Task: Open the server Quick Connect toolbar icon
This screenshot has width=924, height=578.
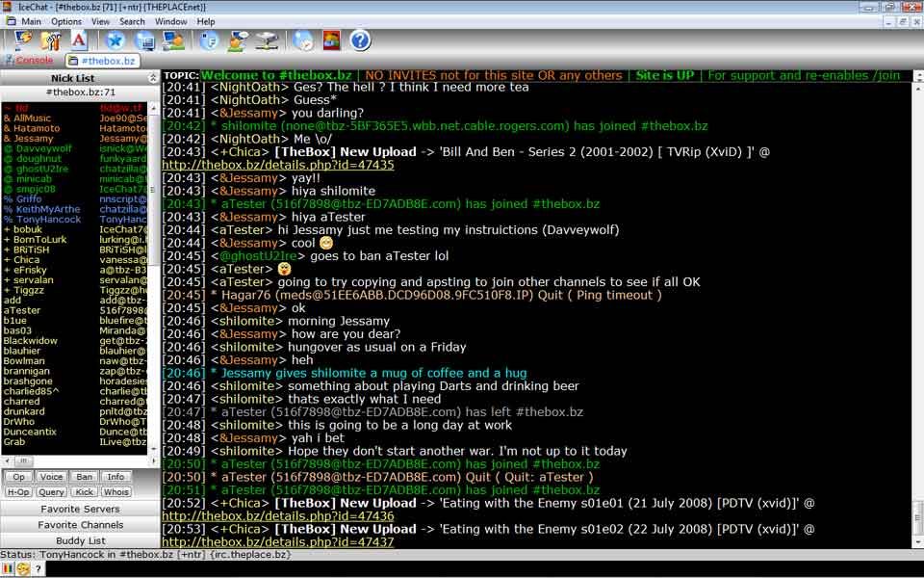Action: 21,40
